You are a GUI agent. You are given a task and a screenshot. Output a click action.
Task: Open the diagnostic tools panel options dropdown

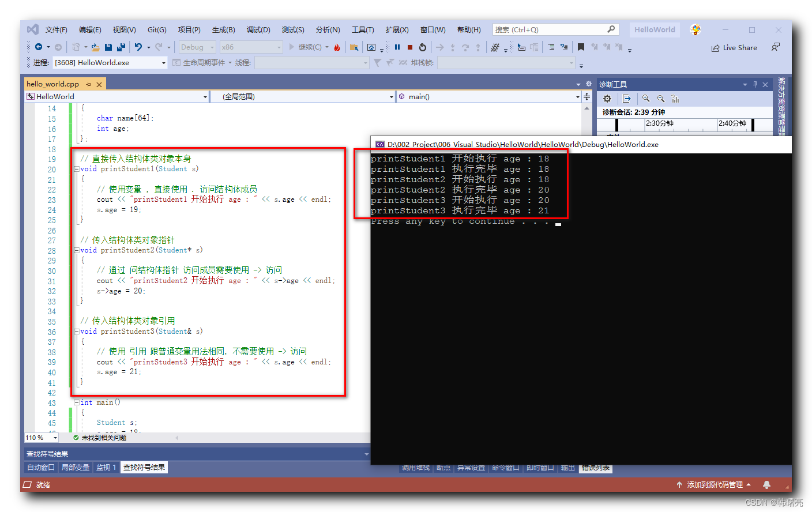(x=745, y=84)
